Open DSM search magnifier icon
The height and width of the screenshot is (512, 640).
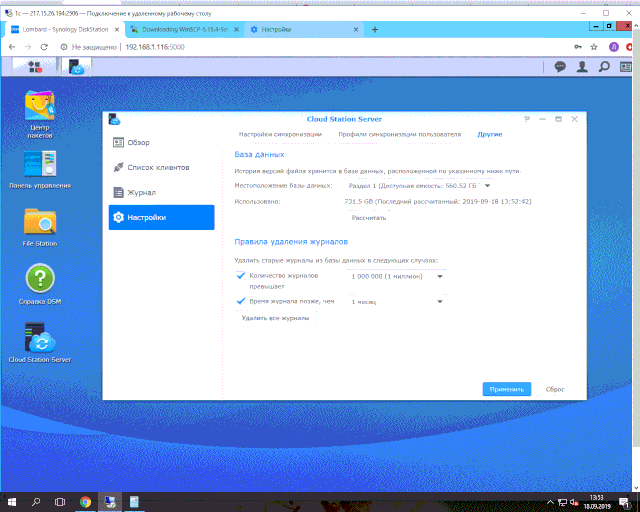604,67
